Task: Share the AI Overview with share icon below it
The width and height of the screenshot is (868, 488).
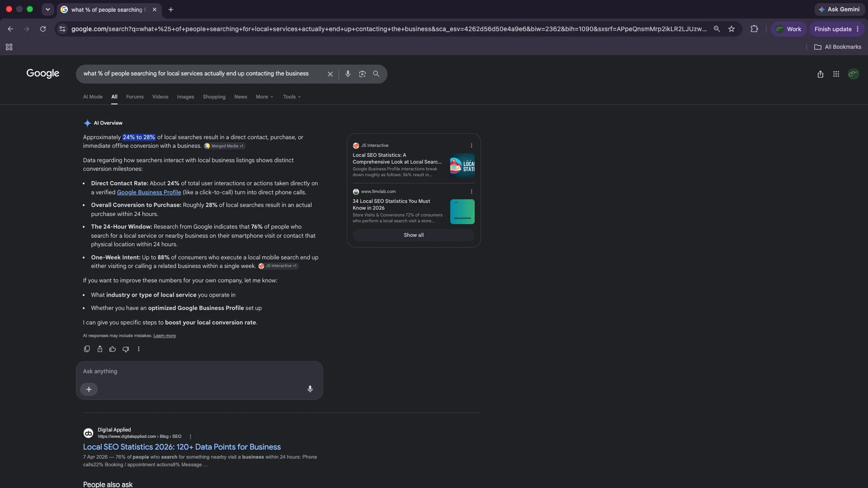Action: [x=100, y=349]
